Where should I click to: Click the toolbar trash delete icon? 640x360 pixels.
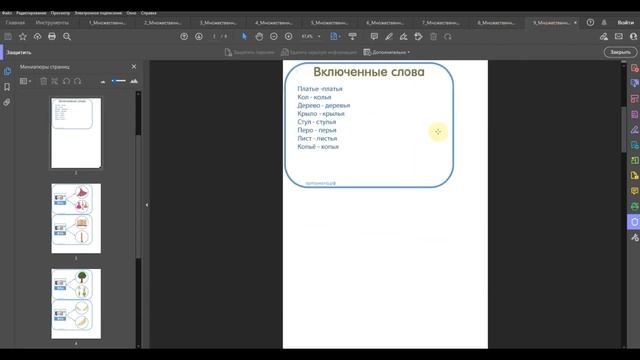click(433, 37)
